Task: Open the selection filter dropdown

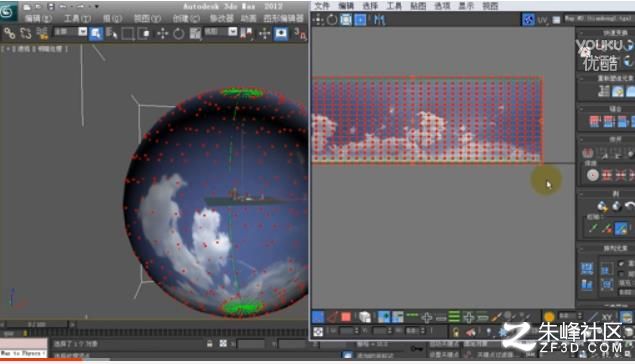Action: (70, 32)
